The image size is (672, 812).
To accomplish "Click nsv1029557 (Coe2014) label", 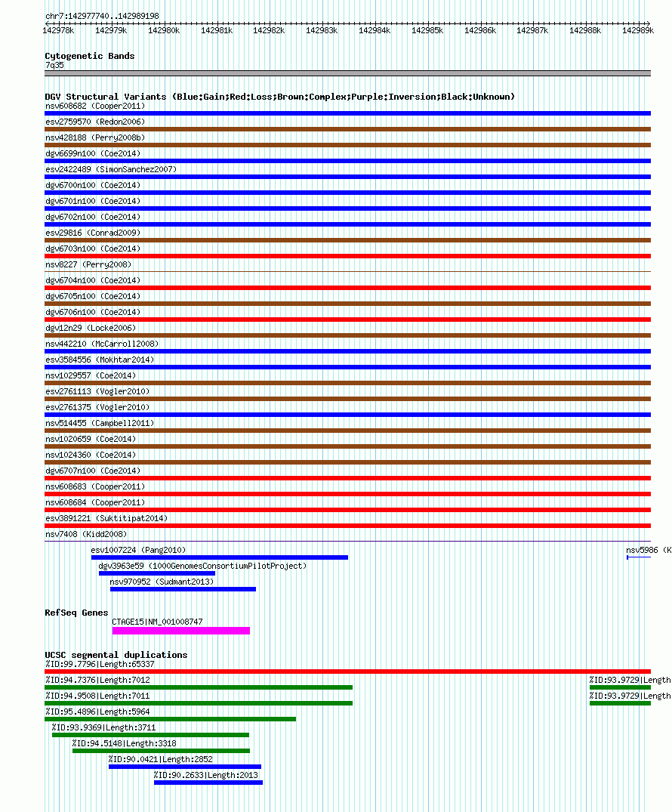I will [x=91, y=375].
